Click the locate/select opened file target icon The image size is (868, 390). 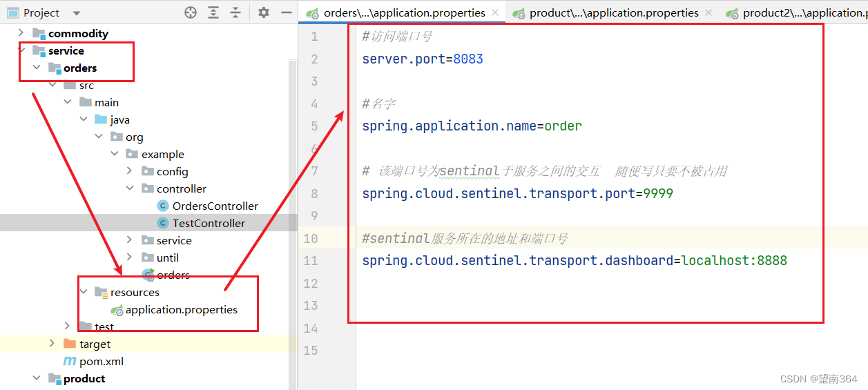click(x=191, y=12)
